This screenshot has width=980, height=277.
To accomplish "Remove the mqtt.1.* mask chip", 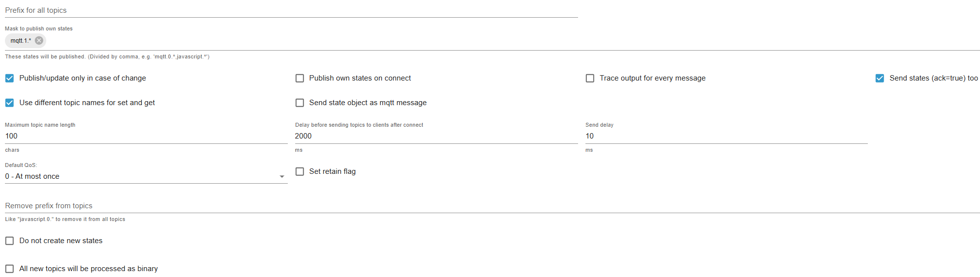I will [39, 41].
